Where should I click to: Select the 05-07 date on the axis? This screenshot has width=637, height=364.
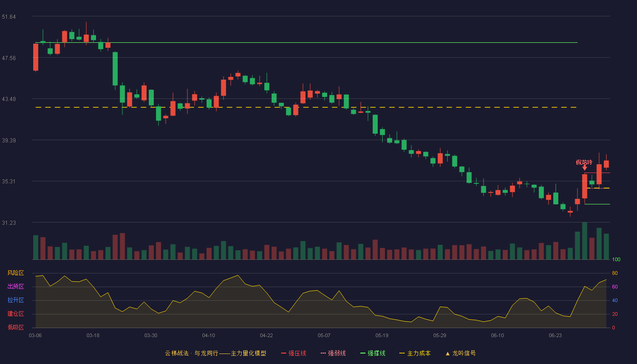pos(324,335)
